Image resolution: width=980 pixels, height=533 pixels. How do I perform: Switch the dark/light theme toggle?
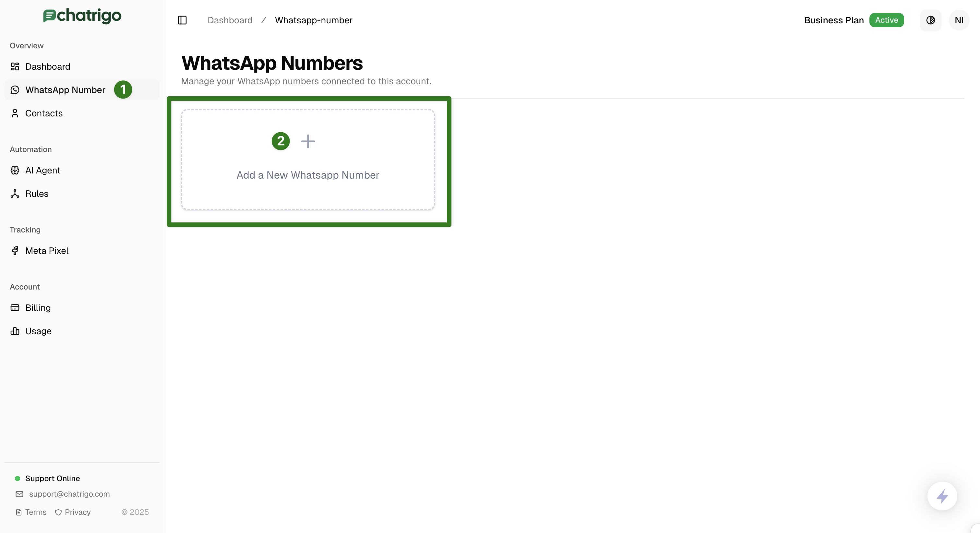930,20
